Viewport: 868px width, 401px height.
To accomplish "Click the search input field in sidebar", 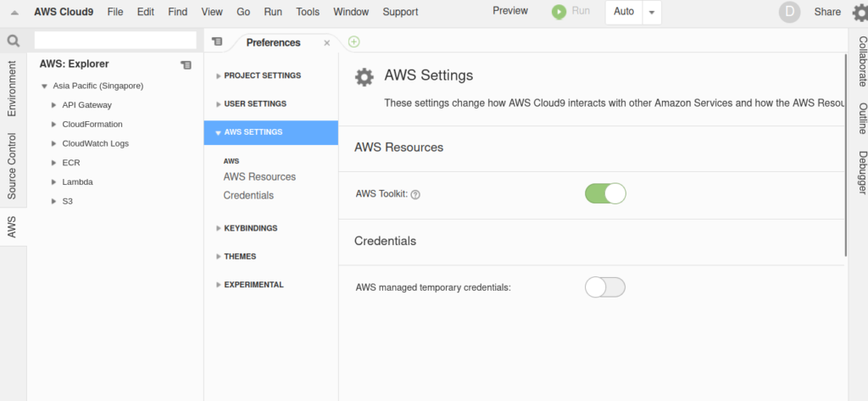I will [x=115, y=41].
